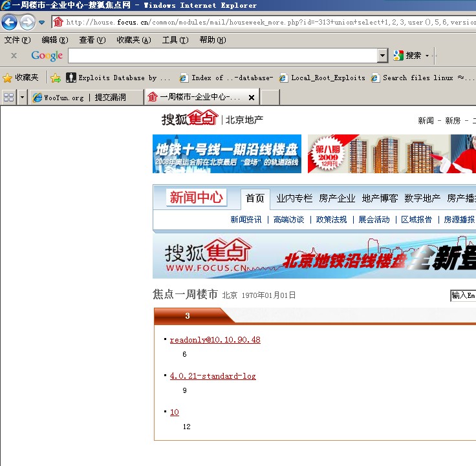
Task: Open the 帮助(H) menu
Action: [213, 40]
